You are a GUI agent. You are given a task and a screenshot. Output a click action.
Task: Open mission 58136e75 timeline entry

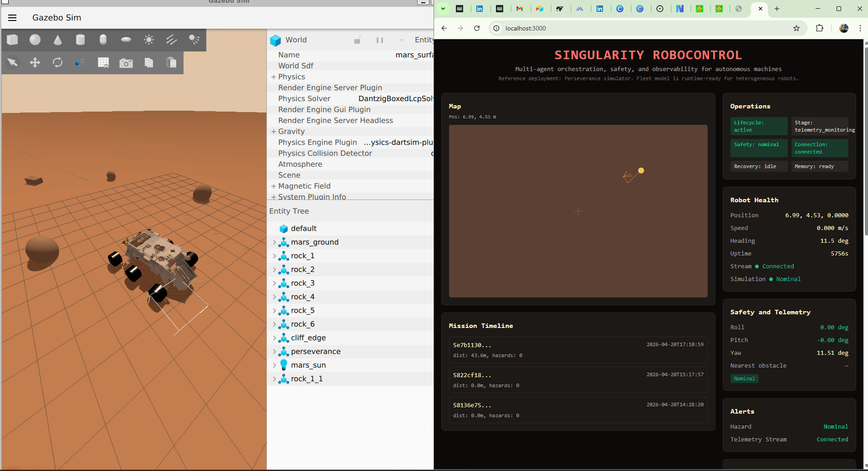tap(578, 410)
